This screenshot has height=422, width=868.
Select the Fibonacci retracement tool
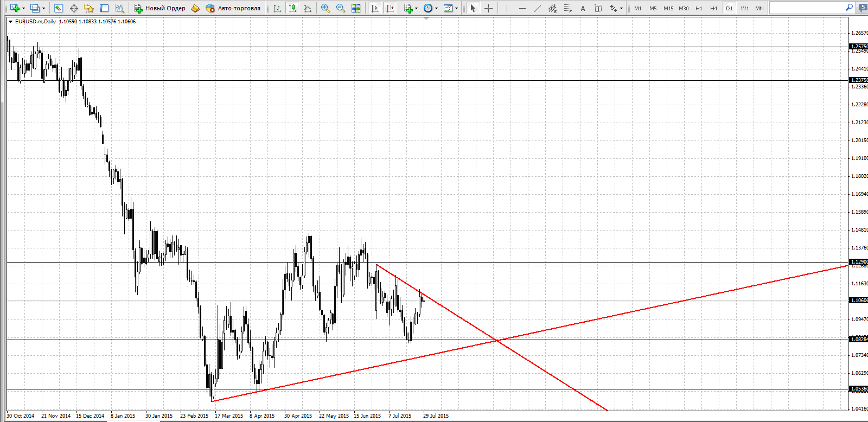click(567, 8)
